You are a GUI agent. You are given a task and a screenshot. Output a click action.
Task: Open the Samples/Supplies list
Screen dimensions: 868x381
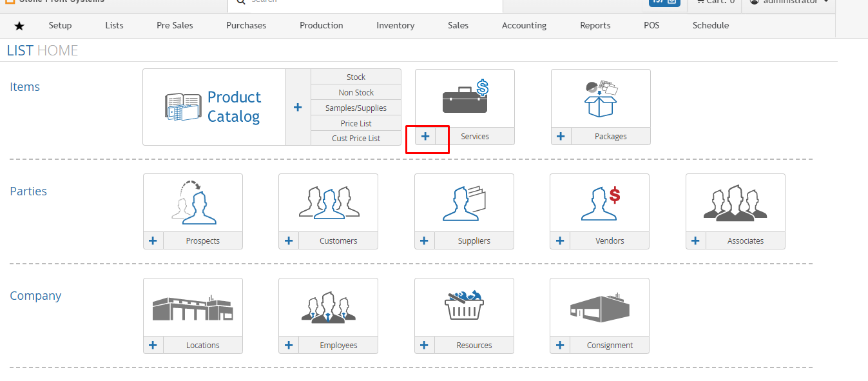point(356,108)
